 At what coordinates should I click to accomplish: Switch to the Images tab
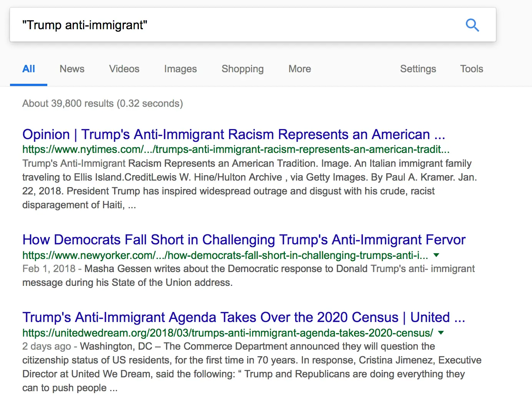[x=180, y=69]
